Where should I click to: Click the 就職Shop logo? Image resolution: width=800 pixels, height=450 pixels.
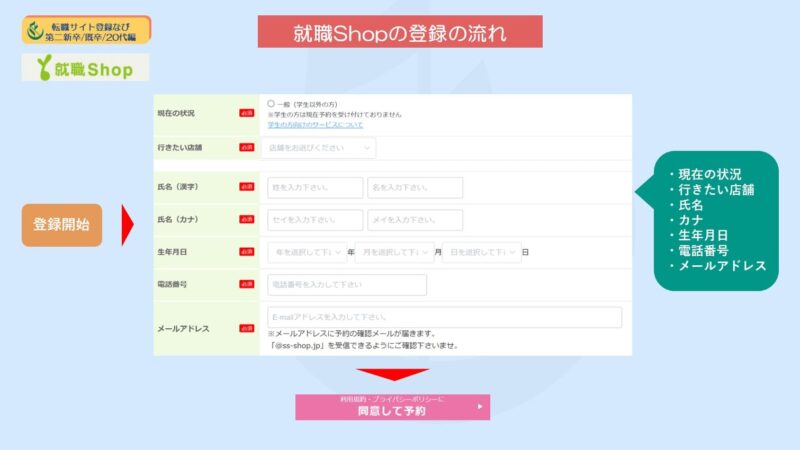(85, 67)
